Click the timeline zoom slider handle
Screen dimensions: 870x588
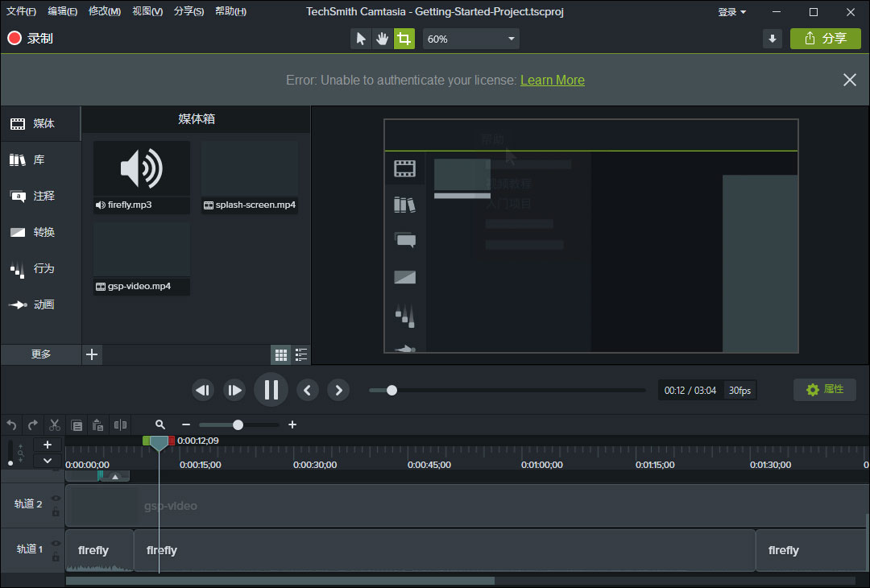click(x=238, y=424)
